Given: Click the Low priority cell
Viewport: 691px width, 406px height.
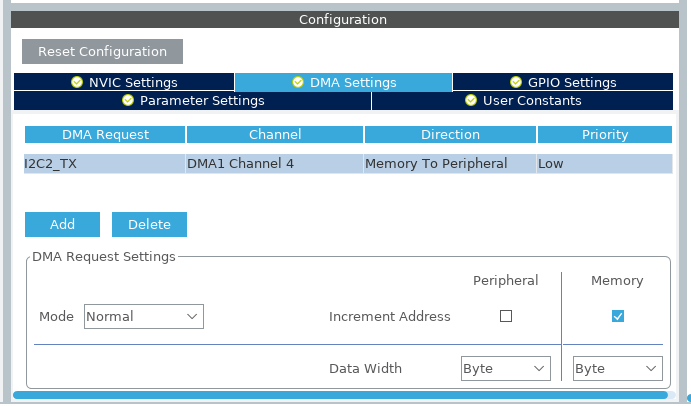Looking at the screenshot, I should [605, 164].
